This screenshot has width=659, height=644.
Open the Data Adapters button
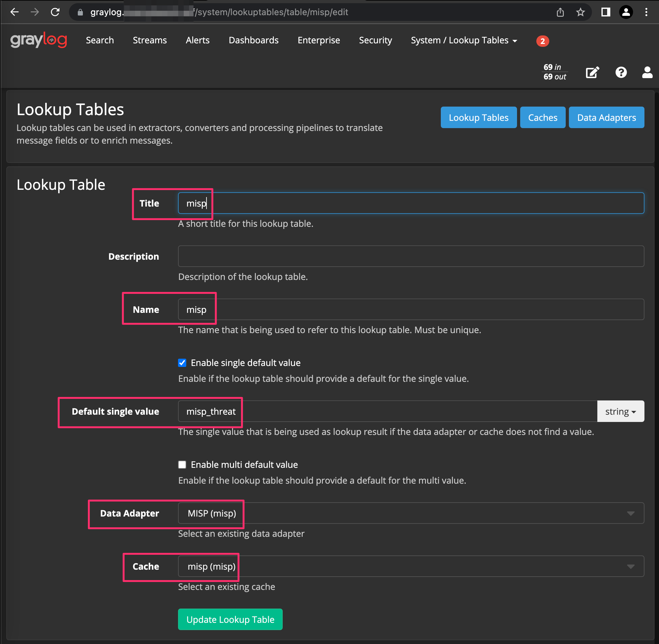[606, 117]
